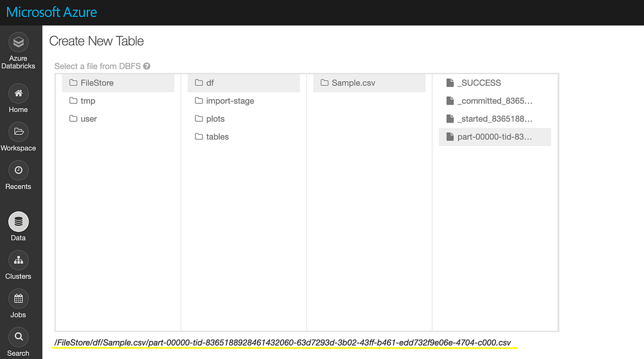Select the Home icon
The height and width of the screenshot is (359, 644).
(x=18, y=93)
